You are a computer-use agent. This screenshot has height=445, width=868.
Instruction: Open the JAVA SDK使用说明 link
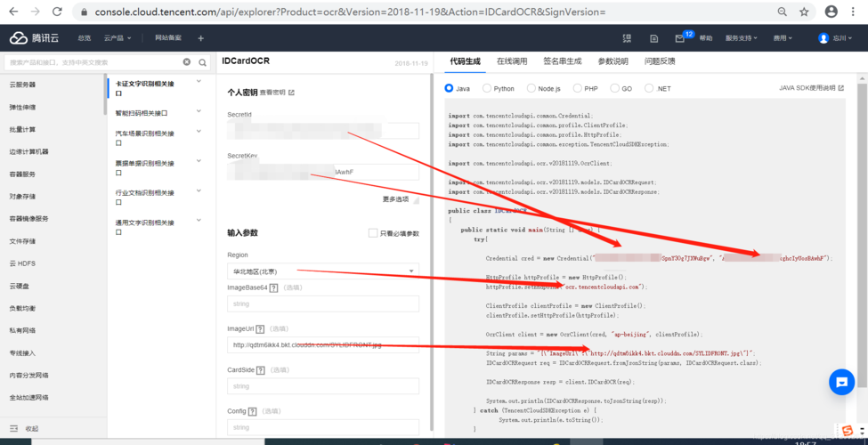click(812, 88)
